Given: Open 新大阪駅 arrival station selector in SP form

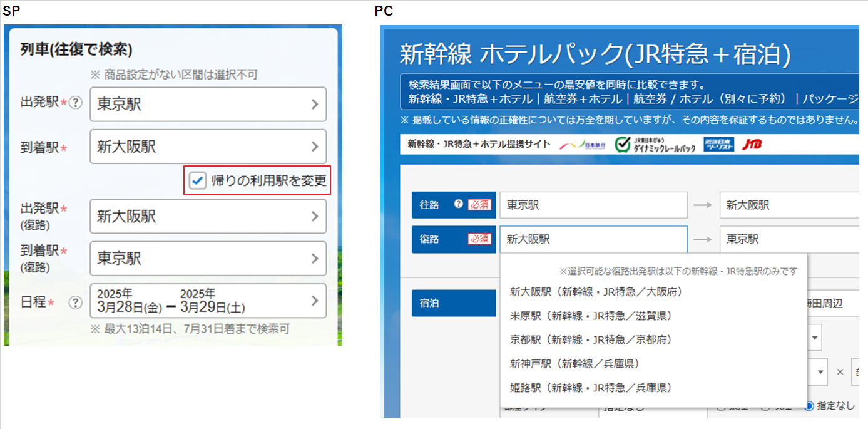Looking at the screenshot, I should pyautogui.click(x=208, y=147).
